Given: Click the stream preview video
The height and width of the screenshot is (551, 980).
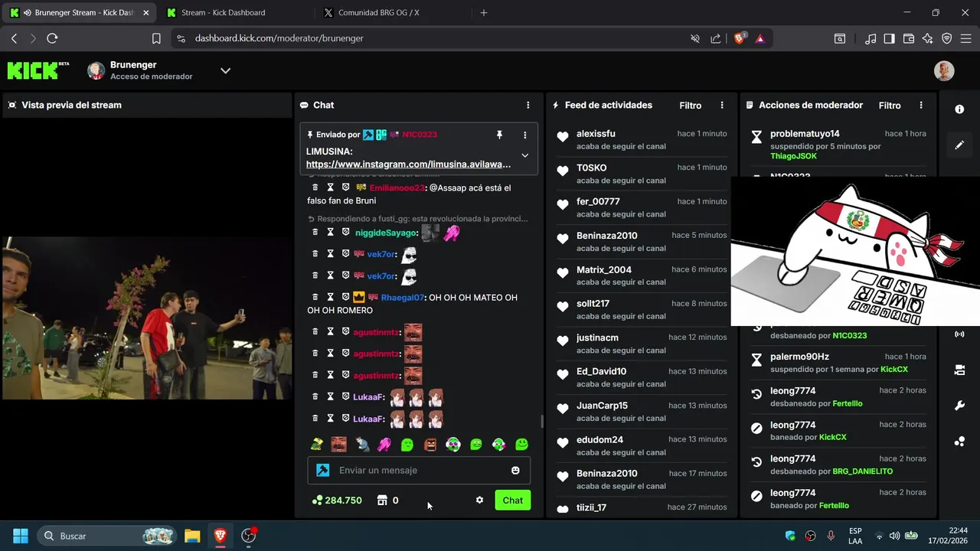Looking at the screenshot, I should 146,318.
